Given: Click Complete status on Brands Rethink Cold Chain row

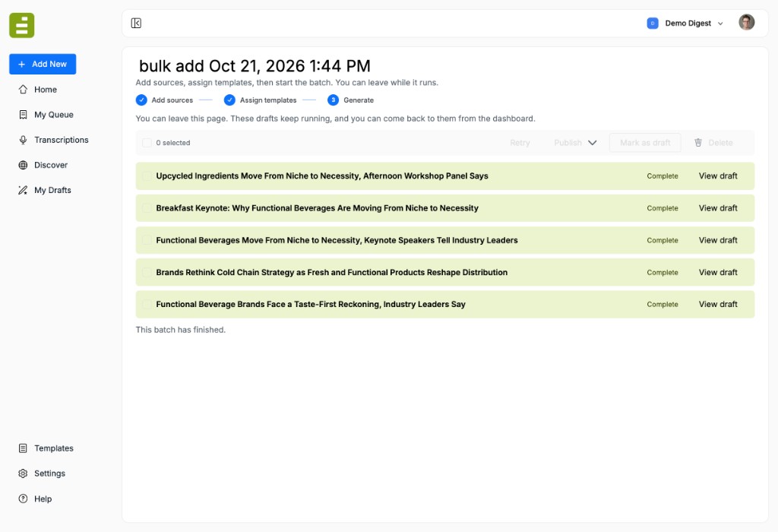Looking at the screenshot, I should point(663,272).
